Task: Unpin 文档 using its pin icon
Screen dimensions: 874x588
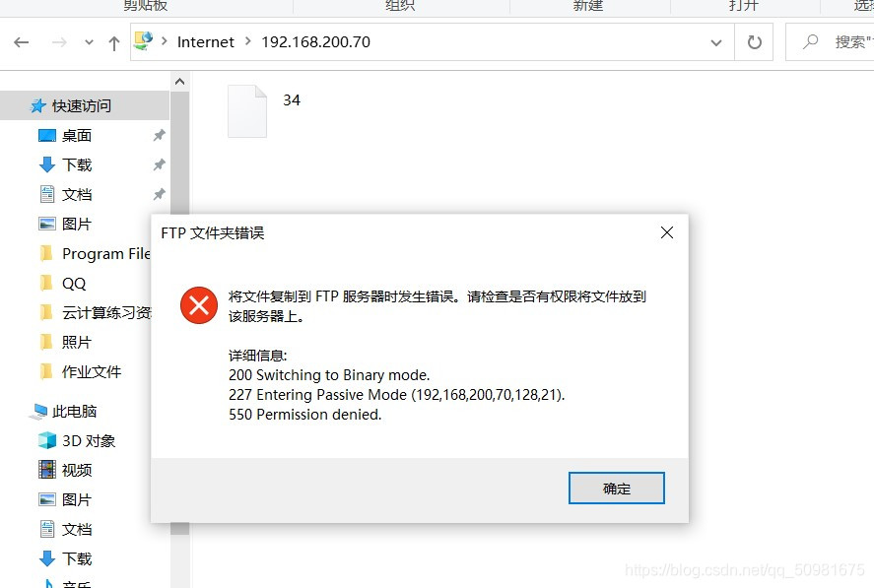Action: click(x=159, y=194)
